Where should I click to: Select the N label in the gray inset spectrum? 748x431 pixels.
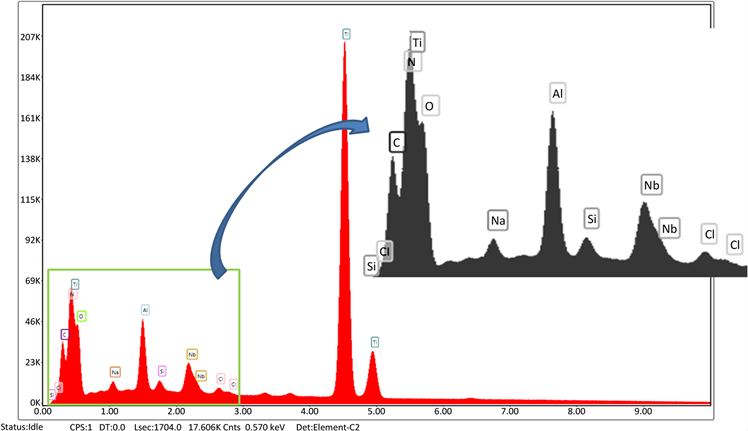tap(412, 62)
